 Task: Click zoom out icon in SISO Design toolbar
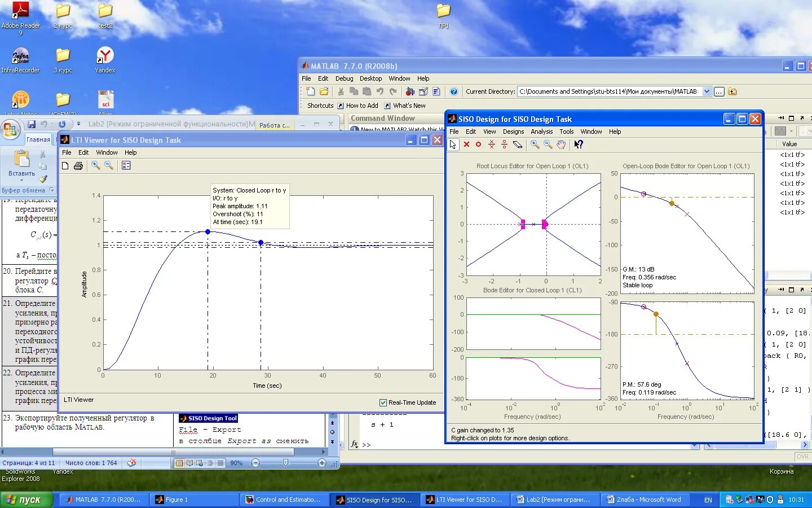point(548,144)
